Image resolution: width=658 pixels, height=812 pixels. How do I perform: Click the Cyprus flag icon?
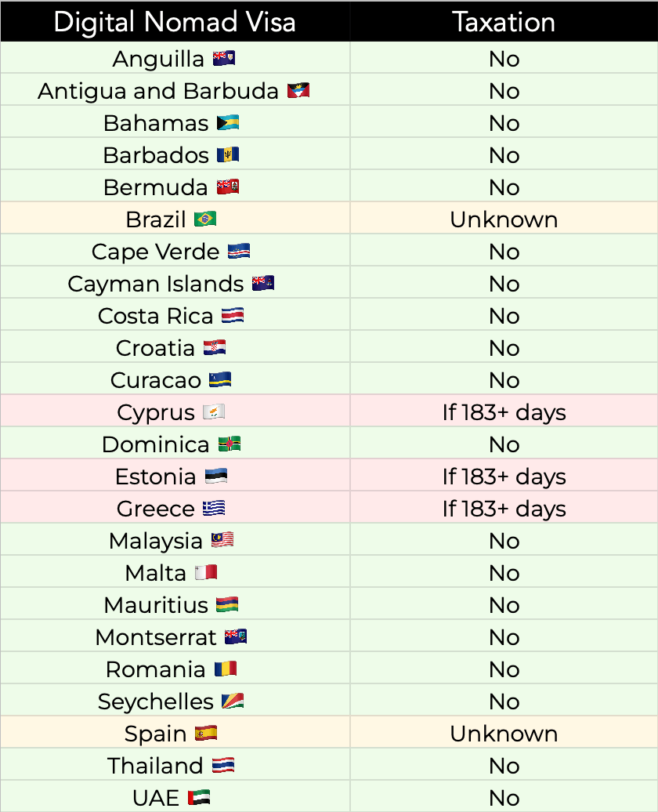214,411
